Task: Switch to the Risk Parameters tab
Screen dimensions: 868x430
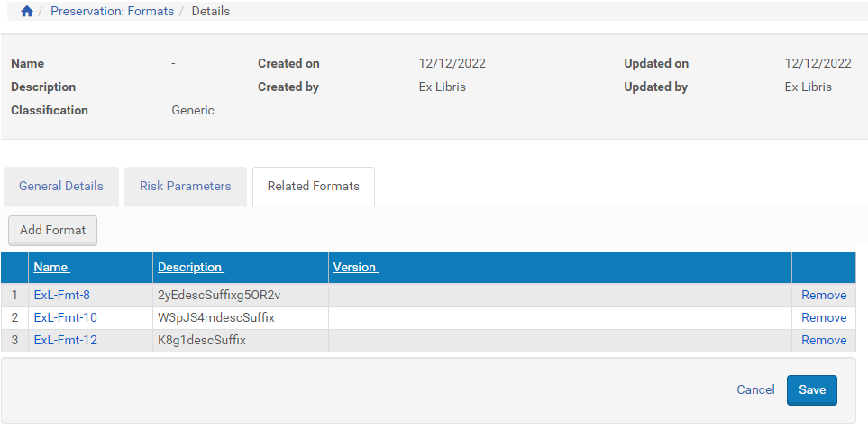Action: pyautogui.click(x=185, y=186)
